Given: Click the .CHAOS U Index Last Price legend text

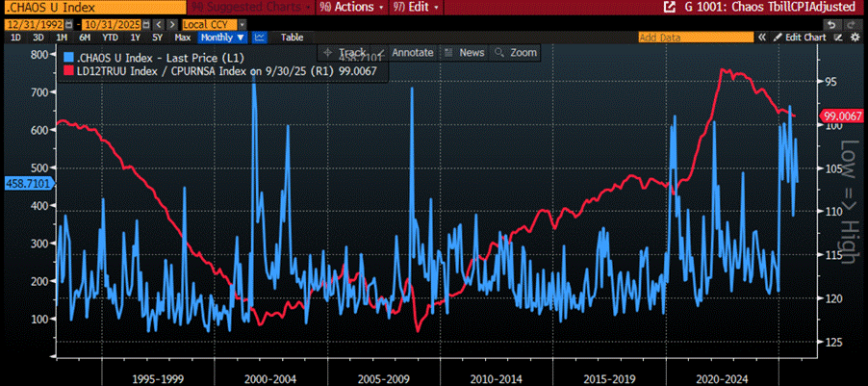Looking at the screenshot, I should pyautogui.click(x=161, y=58).
